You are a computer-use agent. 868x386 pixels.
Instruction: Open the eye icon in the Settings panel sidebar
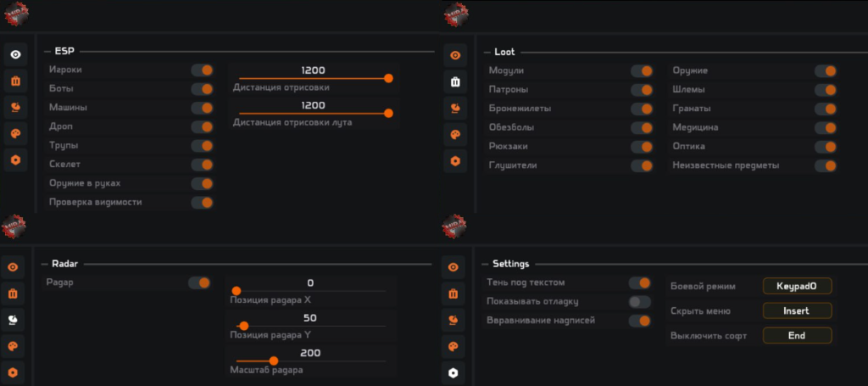pyautogui.click(x=453, y=267)
